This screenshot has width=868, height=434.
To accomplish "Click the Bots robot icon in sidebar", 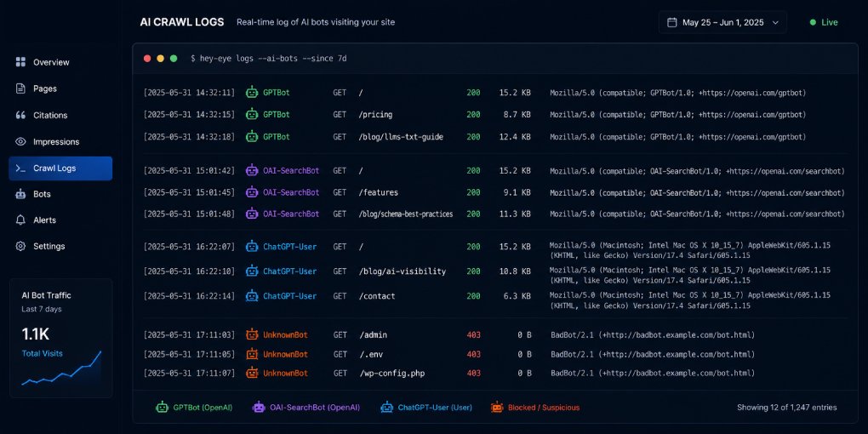I will tap(20, 194).
